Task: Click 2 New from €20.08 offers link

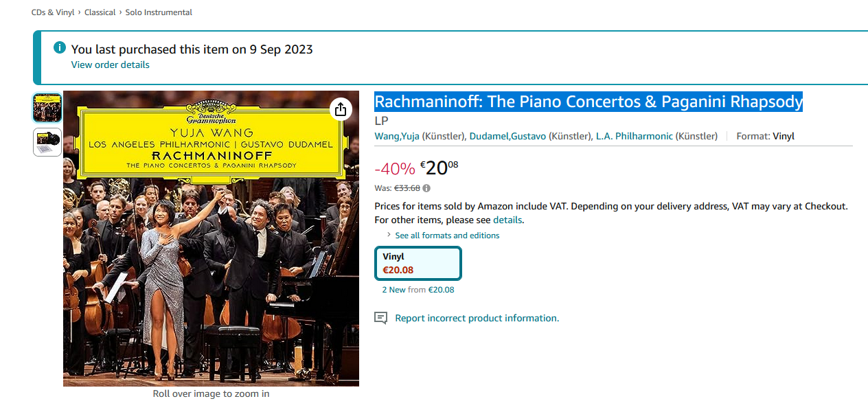Action: tap(418, 290)
